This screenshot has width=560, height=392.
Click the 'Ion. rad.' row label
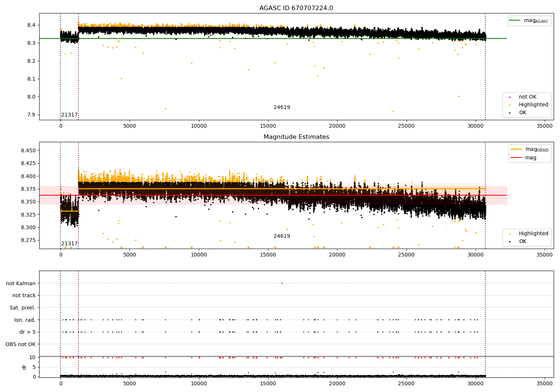25,320
